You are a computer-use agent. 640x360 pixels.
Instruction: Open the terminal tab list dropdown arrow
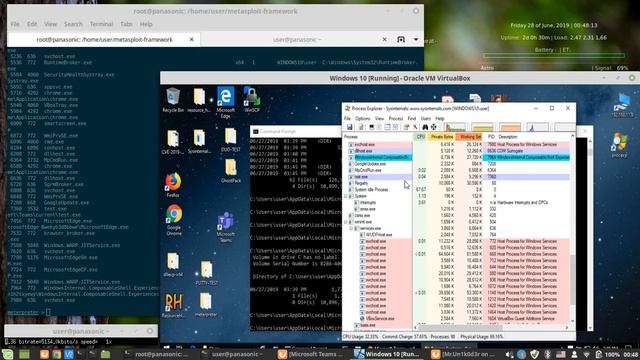tap(416, 40)
